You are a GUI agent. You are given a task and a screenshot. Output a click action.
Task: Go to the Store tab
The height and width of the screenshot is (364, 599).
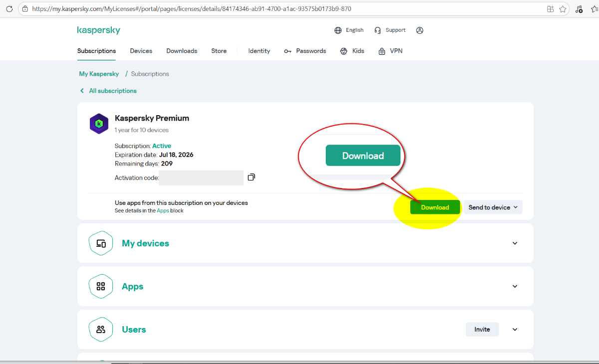point(219,51)
